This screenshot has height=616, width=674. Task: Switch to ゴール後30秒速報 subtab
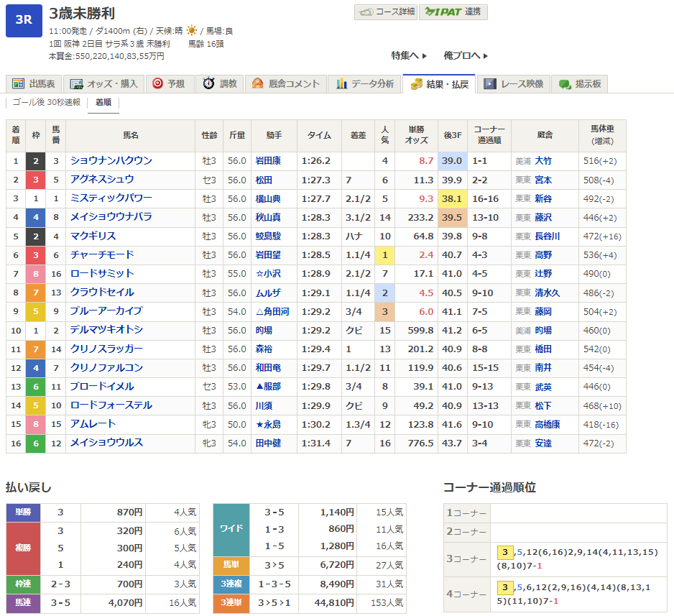pos(47,103)
